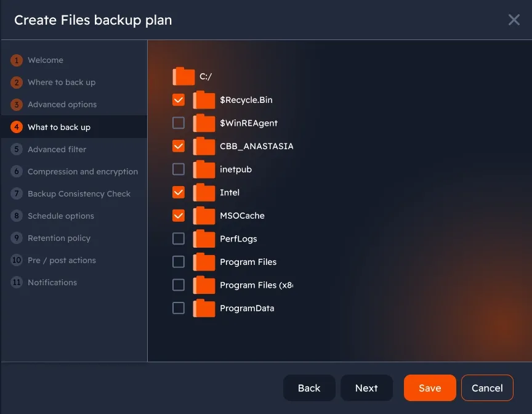
Task: Open the Compression and encryption step
Action: pyautogui.click(x=83, y=171)
